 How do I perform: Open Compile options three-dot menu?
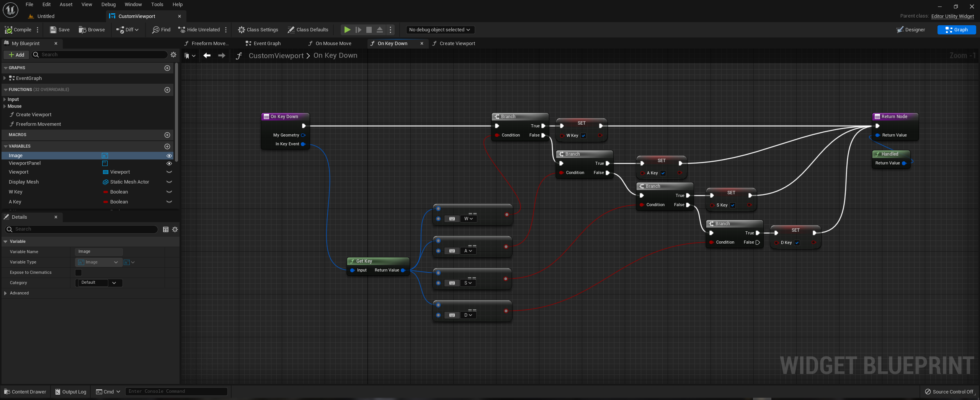click(x=38, y=30)
